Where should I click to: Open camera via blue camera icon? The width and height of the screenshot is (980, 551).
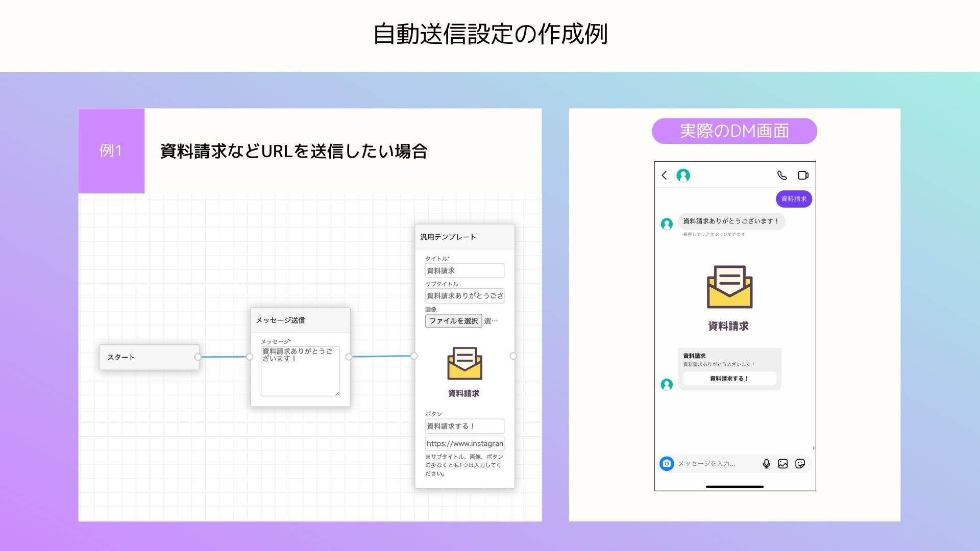(x=667, y=464)
